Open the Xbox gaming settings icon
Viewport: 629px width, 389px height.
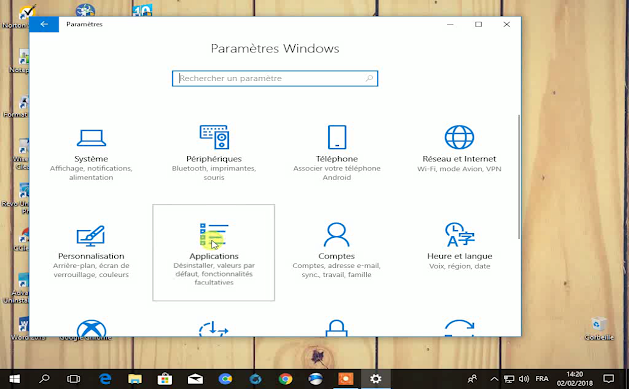click(91, 328)
